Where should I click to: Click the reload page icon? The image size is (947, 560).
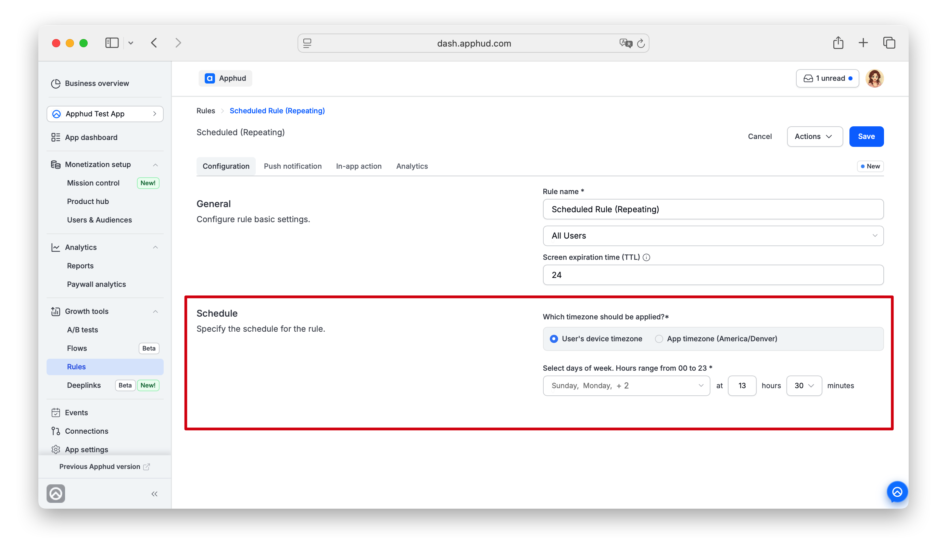coord(641,43)
